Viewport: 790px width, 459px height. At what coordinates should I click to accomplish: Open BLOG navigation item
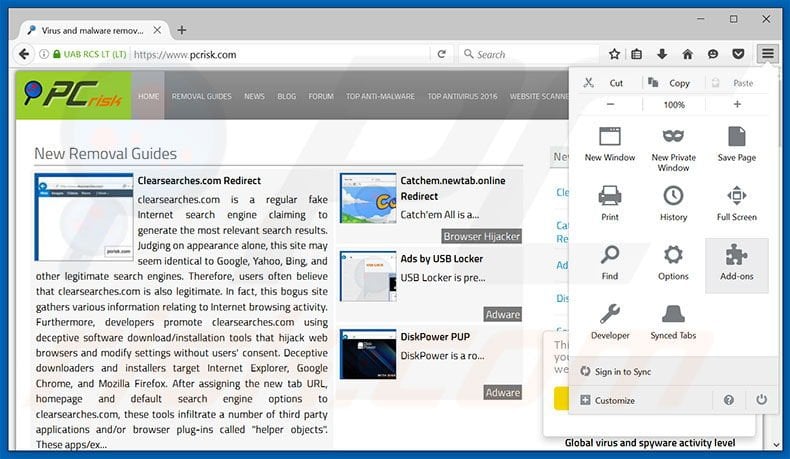[286, 96]
